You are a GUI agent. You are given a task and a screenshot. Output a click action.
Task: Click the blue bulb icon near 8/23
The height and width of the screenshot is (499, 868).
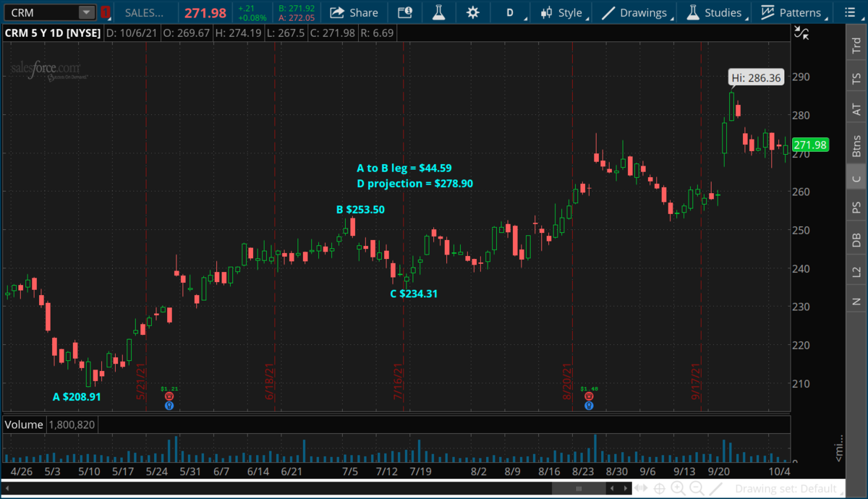pos(590,406)
